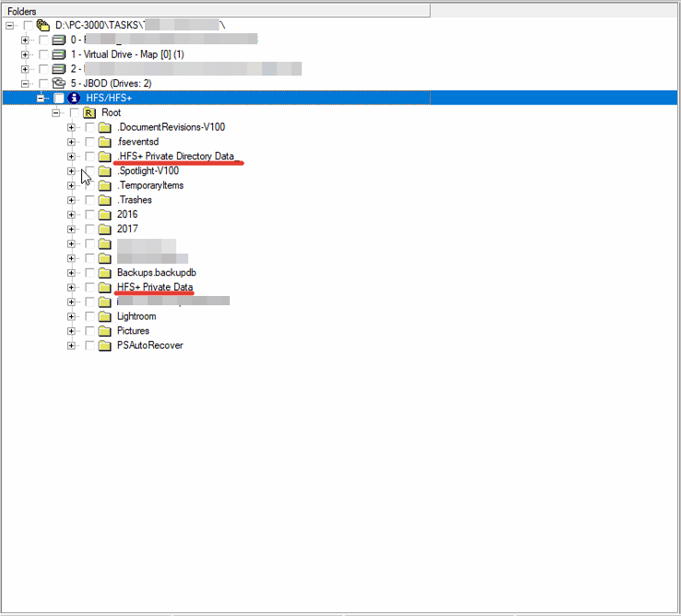
Task: Select the .HFS+ Private Directory Data folder
Action: (175, 156)
